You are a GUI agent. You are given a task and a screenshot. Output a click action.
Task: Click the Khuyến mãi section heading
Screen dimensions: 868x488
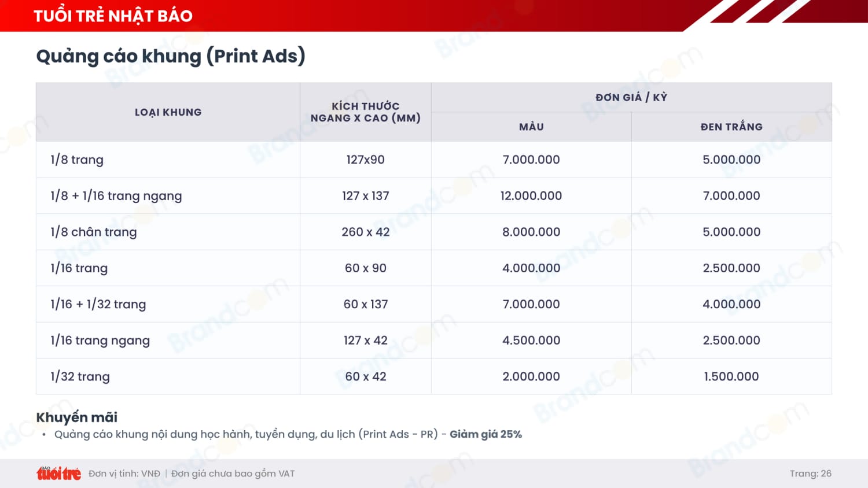click(76, 417)
